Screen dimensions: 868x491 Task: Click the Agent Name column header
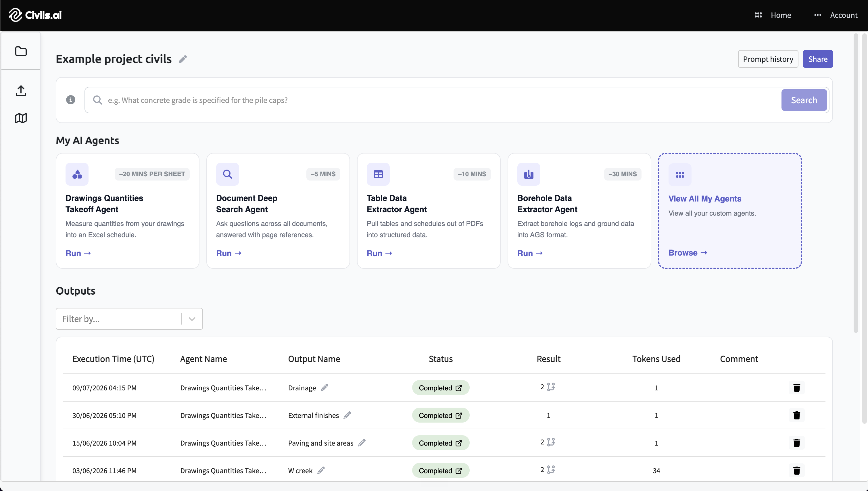coord(203,359)
